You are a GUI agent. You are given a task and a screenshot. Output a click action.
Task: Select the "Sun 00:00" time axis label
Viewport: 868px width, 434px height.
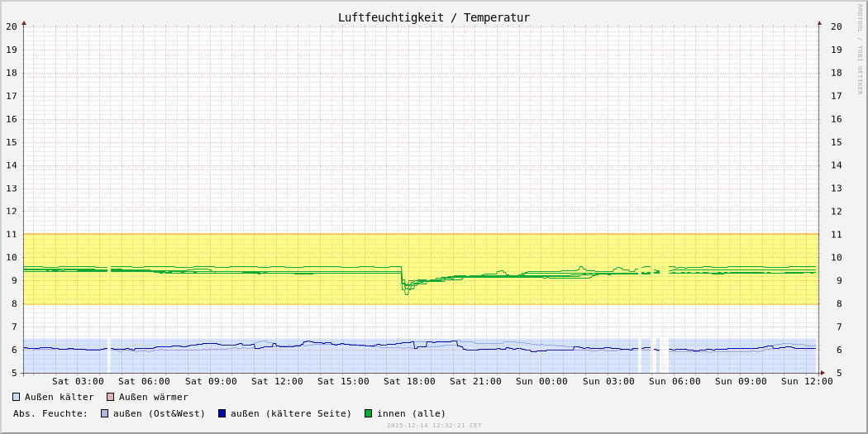pos(541,381)
